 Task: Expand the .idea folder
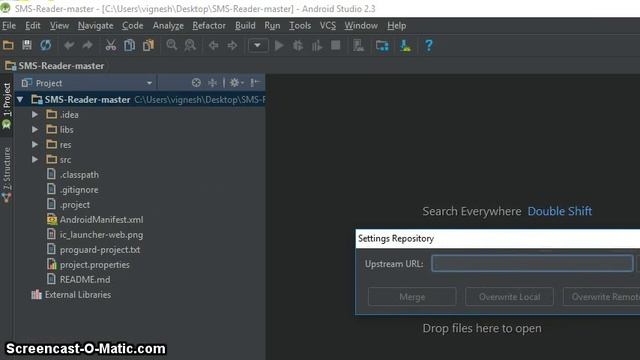(x=35, y=115)
